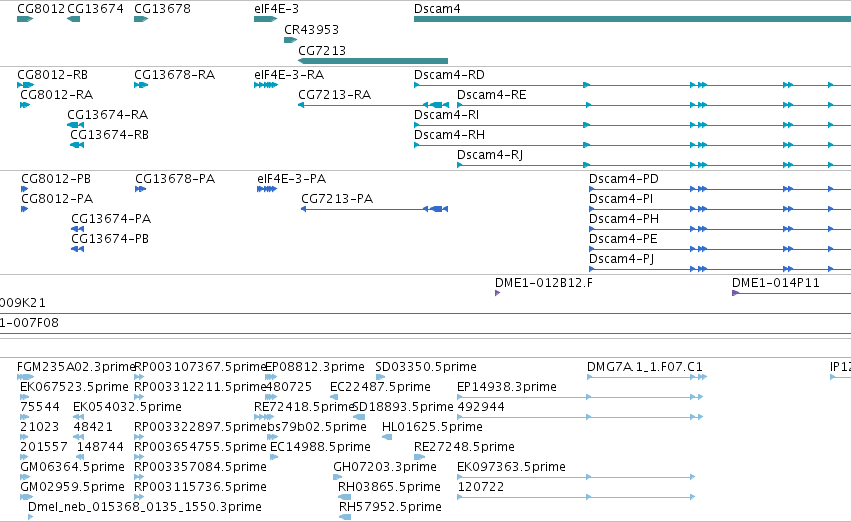Select the CG13678 gene label

pyautogui.click(x=162, y=9)
